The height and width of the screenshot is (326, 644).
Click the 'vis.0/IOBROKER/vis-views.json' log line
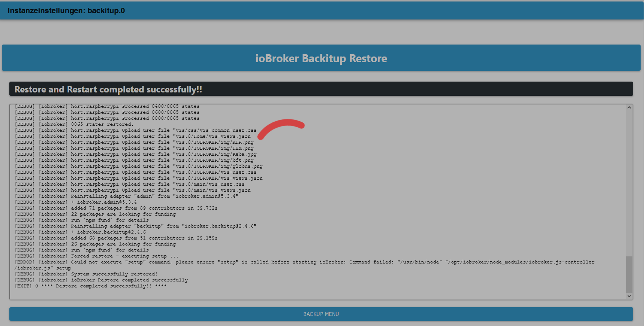click(x=139, y=178)
